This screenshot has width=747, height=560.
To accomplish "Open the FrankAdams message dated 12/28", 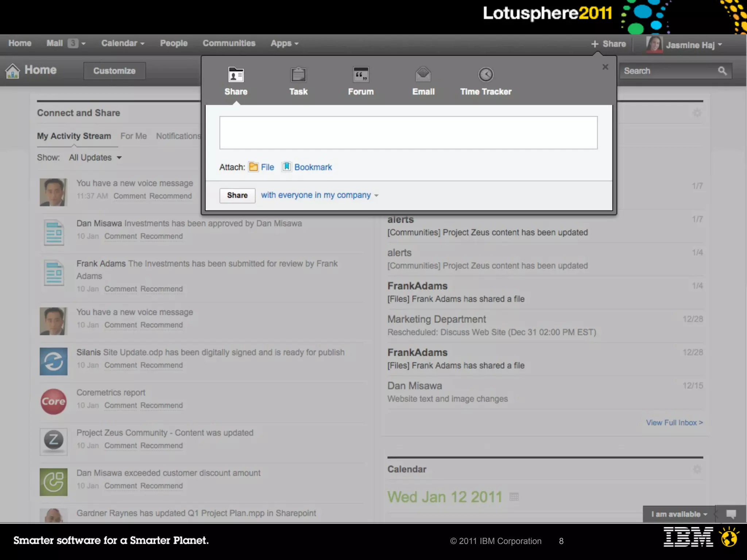I will tap(545, 359).
